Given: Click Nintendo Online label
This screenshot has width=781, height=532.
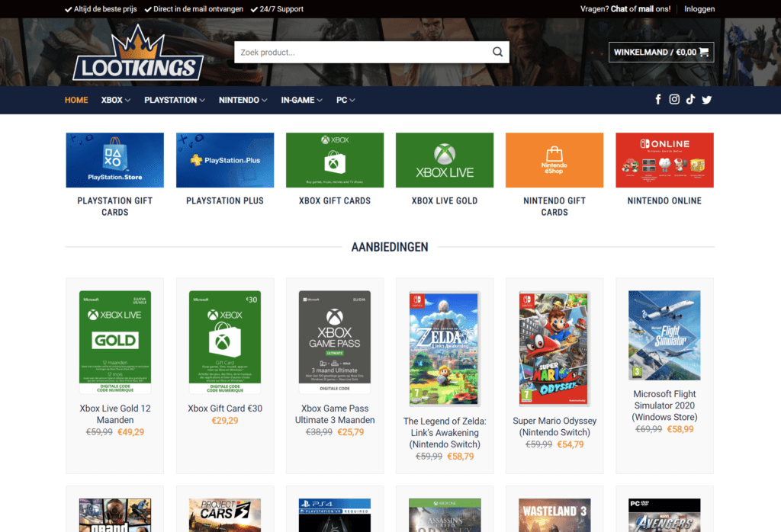Looking at the screenshot, I should [x=664, y=201].
